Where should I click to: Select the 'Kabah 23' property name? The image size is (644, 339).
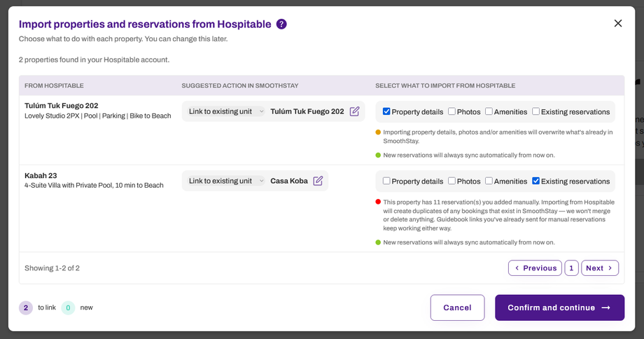click(41, 176)
